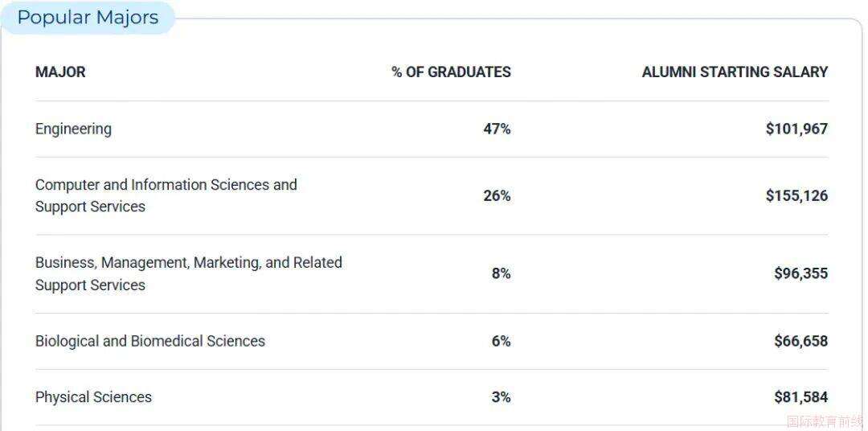Click the 26% graduates value
Viewport: 868px width, 431px height.
pyautogui.click(x=497, y=195)
